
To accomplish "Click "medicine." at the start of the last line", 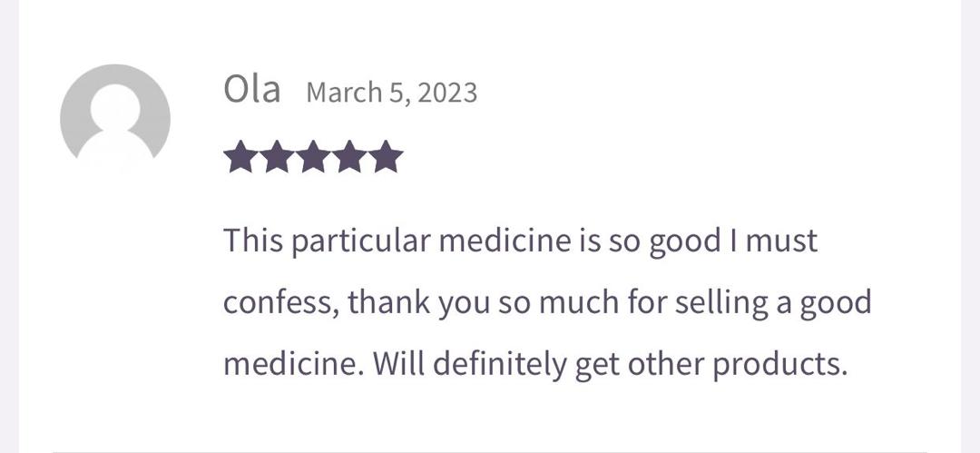I will pos(291,364).
